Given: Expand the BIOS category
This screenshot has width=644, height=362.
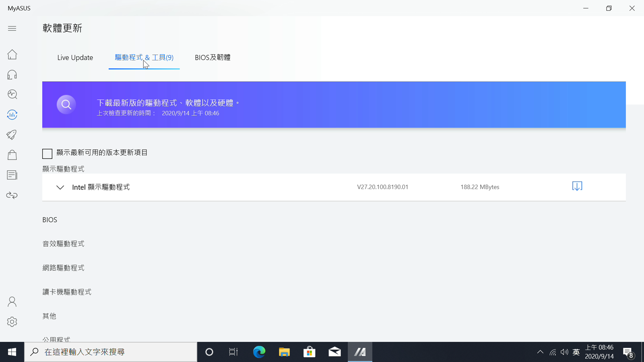Looking at the screenshot, I should 50,220.
